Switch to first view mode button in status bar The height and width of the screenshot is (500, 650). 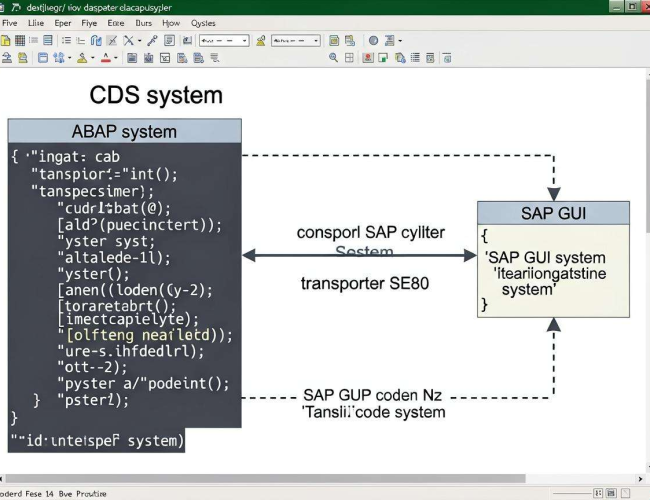pyautogui.click(x=598, y=493)
